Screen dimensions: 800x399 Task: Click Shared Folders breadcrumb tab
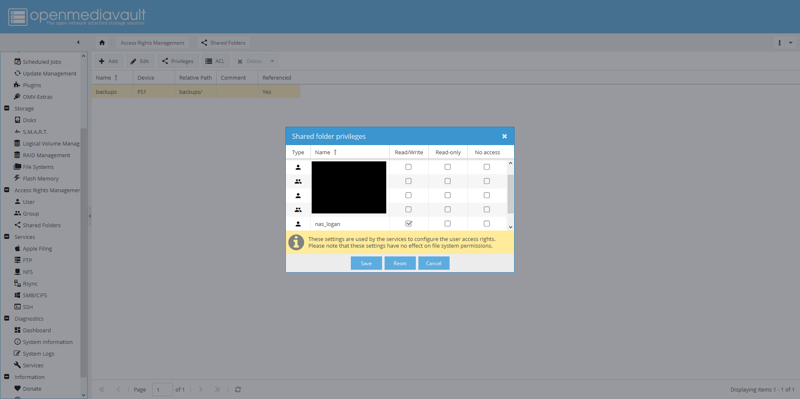click(223, 43)
